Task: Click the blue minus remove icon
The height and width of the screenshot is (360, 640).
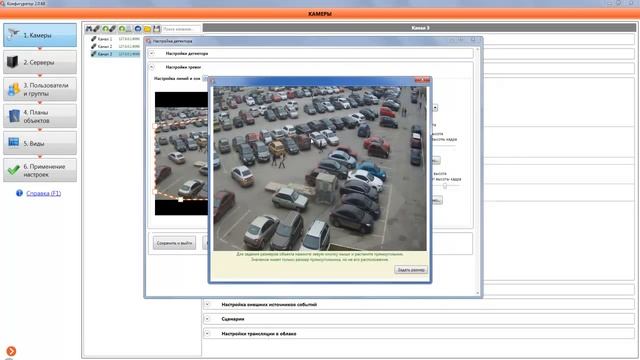Action: pyautogui.click(x=138, y=29)
